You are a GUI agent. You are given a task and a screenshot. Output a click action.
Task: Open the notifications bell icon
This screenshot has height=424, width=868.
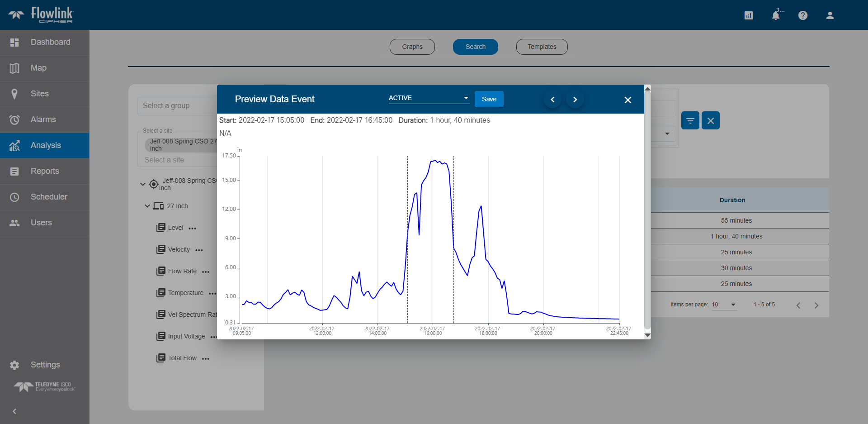pyautogui.click(x=775, y=15)
